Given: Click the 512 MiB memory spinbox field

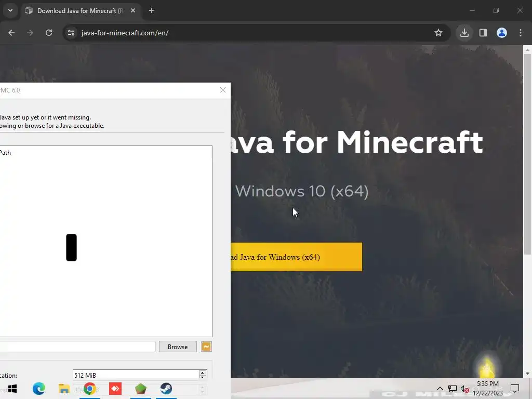Looking at the screenshot, I should click(x=136, y=375).
